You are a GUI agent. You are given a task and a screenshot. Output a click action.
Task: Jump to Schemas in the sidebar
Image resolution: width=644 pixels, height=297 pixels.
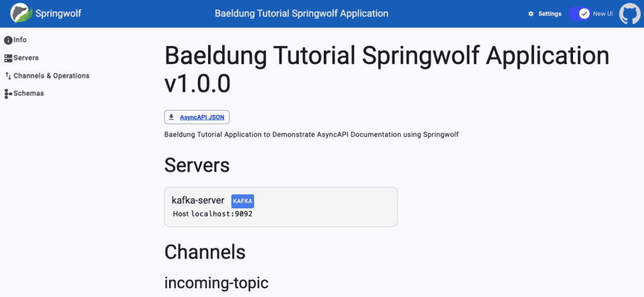click(x=24, y=94)
